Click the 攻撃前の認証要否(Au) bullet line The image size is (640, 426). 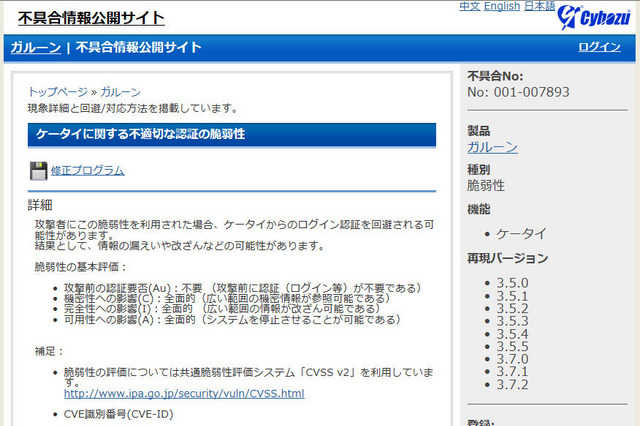(242, 288)
